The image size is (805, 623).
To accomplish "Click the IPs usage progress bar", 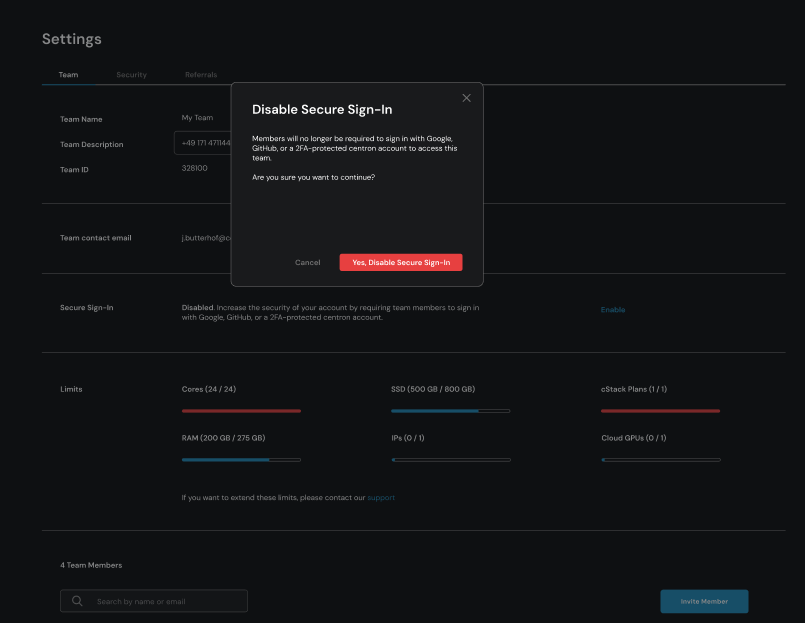I will click(x=450, y=460).
